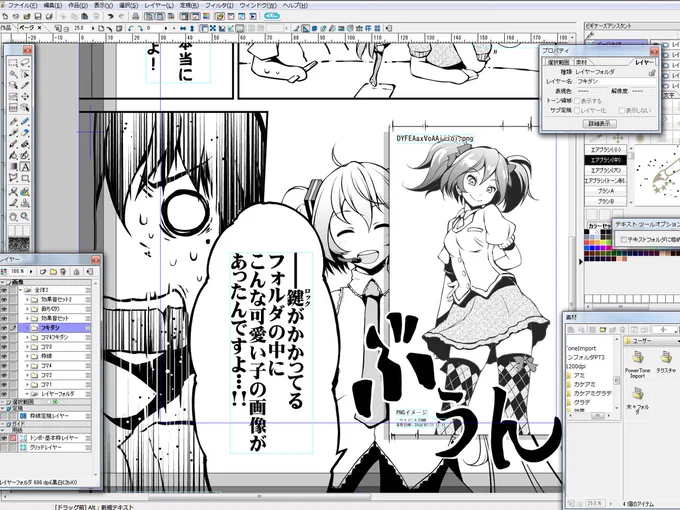Check the テキストフォルダに格納 option
This screenshot has width=680, height=510.
coord(623,239)
